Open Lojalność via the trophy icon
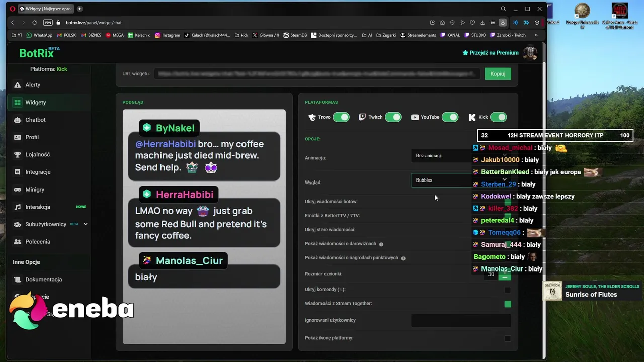Image resolution: width=644 pixels, height=362 pixels. point(18,155)
